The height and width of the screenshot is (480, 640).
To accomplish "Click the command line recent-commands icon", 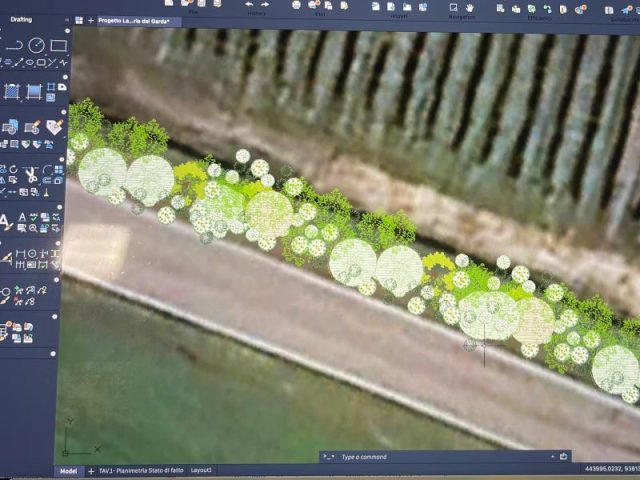I will 329,457.
